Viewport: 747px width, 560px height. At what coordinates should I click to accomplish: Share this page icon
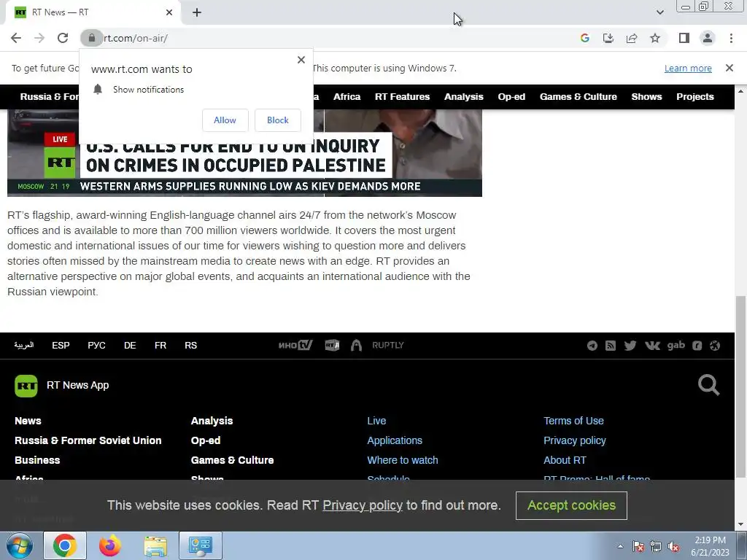click(x=632, y=38)
